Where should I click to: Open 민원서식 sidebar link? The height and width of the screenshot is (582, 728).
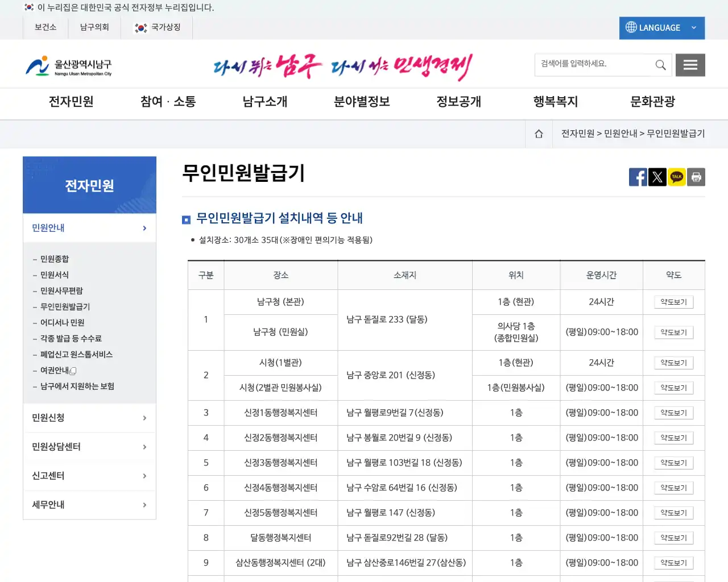55,275
